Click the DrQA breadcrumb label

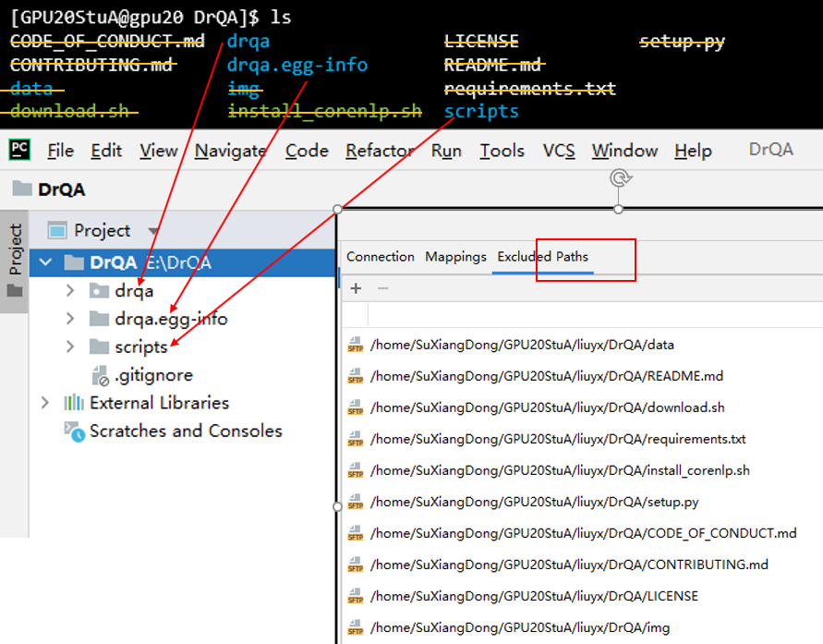[61, 189]
